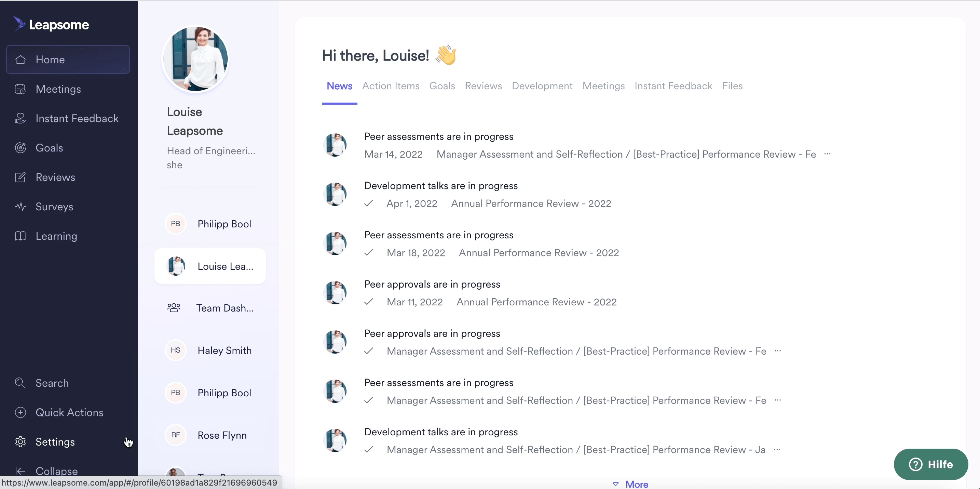Click the Quick Actions plus icon
The height and width of the screenshot is (489, 980).
coord(21,412)
